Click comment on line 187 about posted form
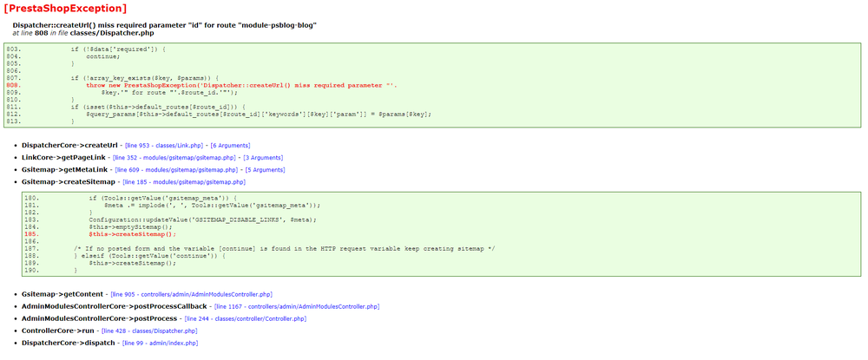868x360 pixels. tap(284, 248)
